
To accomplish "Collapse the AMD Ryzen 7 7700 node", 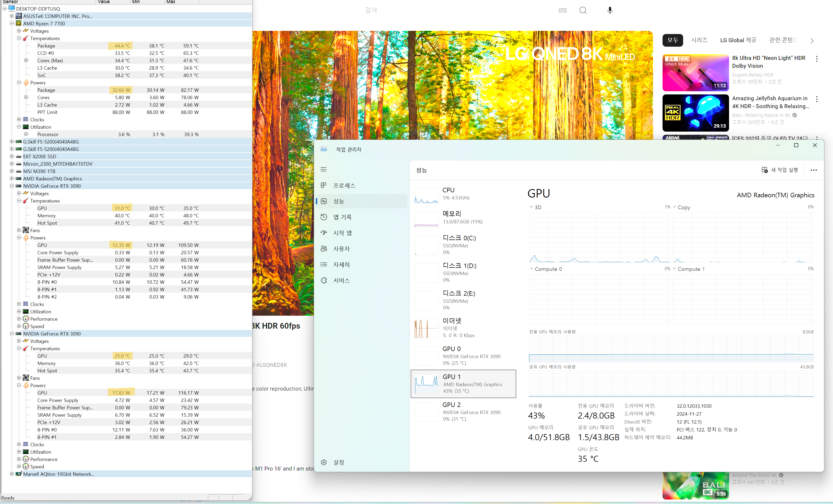I will point(12,23).
